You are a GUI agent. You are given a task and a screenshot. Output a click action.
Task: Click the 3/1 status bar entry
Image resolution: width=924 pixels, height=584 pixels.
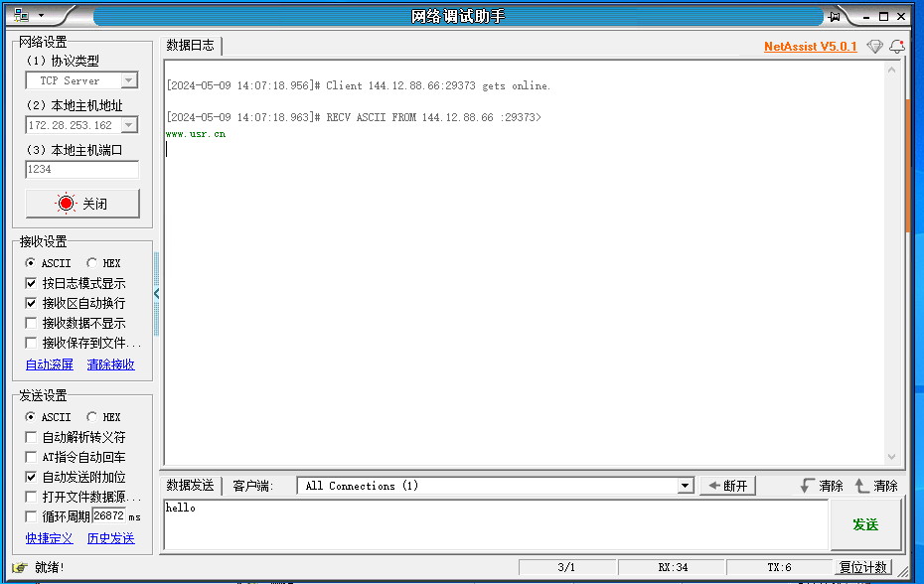(566, 567)
